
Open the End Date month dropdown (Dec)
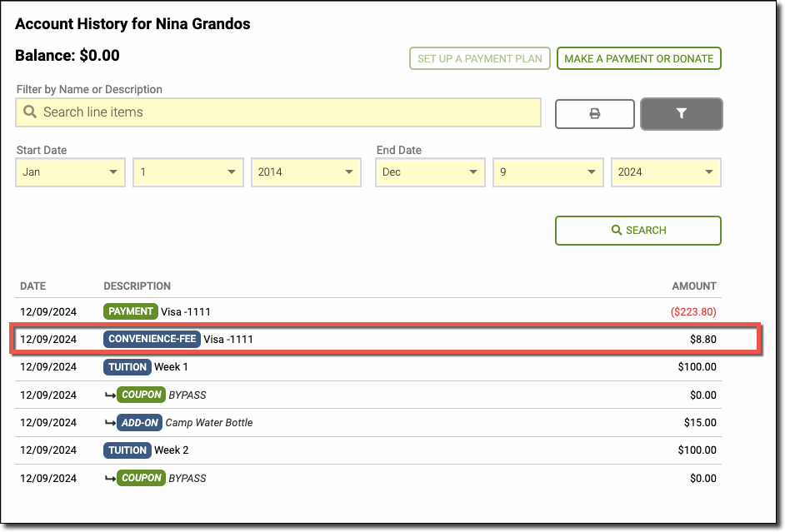430,172
